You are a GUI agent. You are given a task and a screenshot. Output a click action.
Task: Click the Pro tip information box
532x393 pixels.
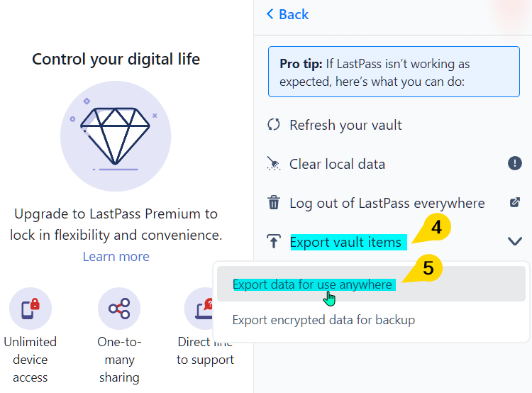coord(394,72)
